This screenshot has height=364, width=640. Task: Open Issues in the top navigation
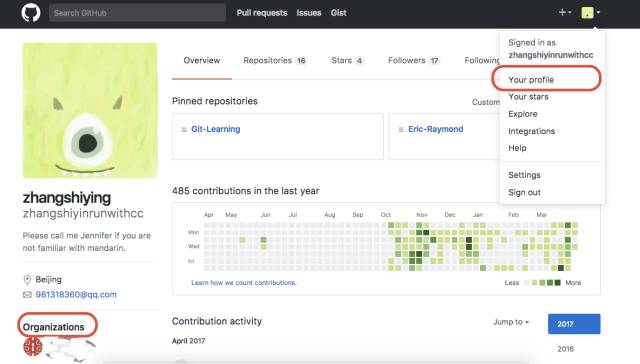point(309,13)
